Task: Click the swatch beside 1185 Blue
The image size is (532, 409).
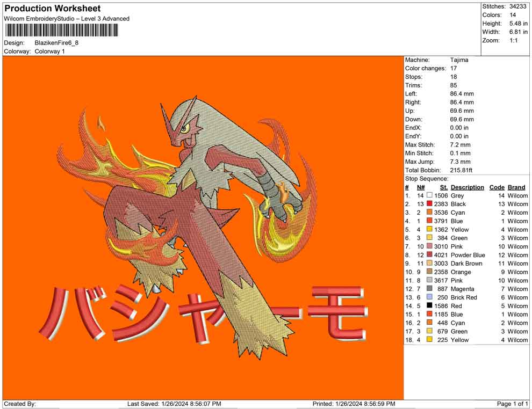Action: click(x=429, y=314)
